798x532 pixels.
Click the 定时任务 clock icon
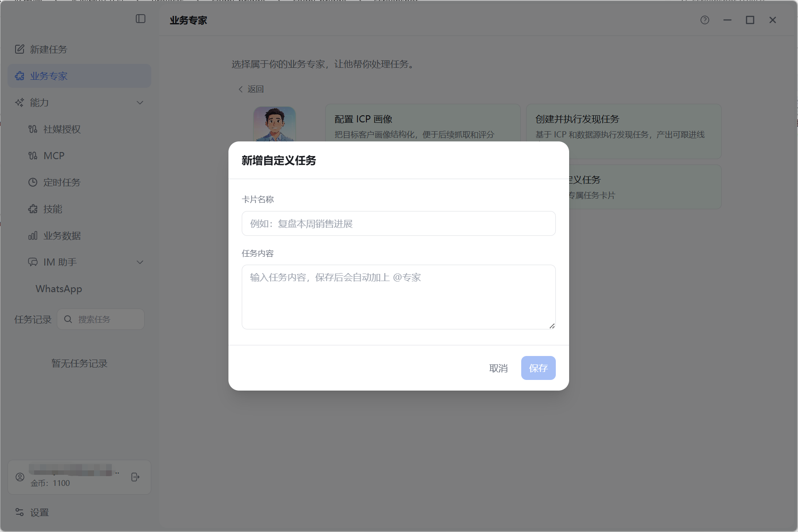tap(33, 182)
